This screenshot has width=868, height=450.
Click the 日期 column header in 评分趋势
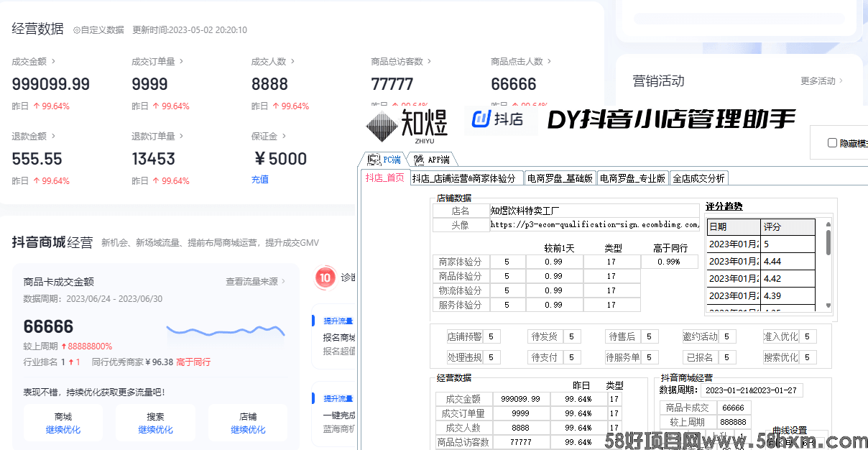[734, 226]
